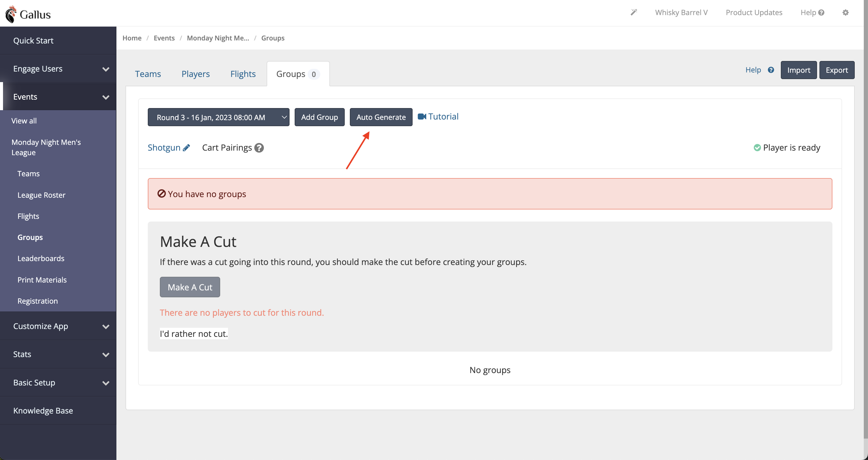
Task: Click the Help link beside Import
Action: (x=753, y=70)
